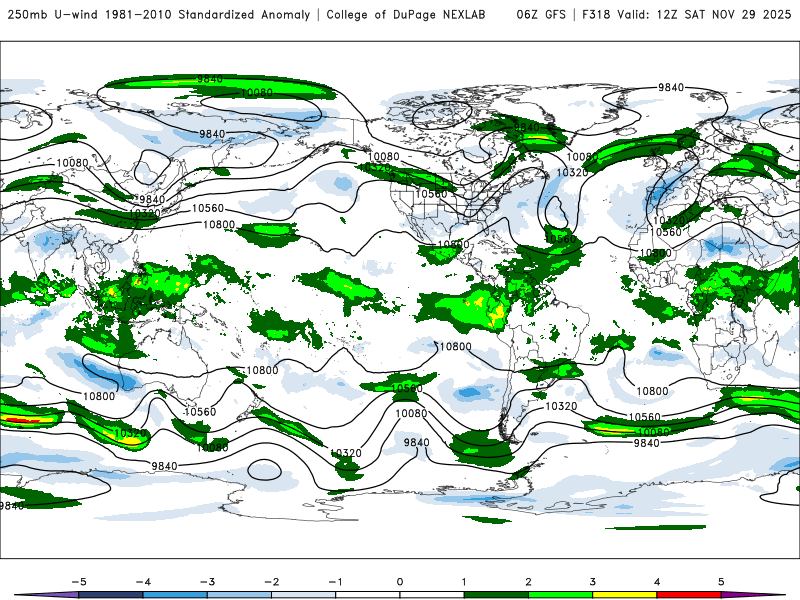Click the '0' colorbar label
800x600 pixels.
click(400, 582)
